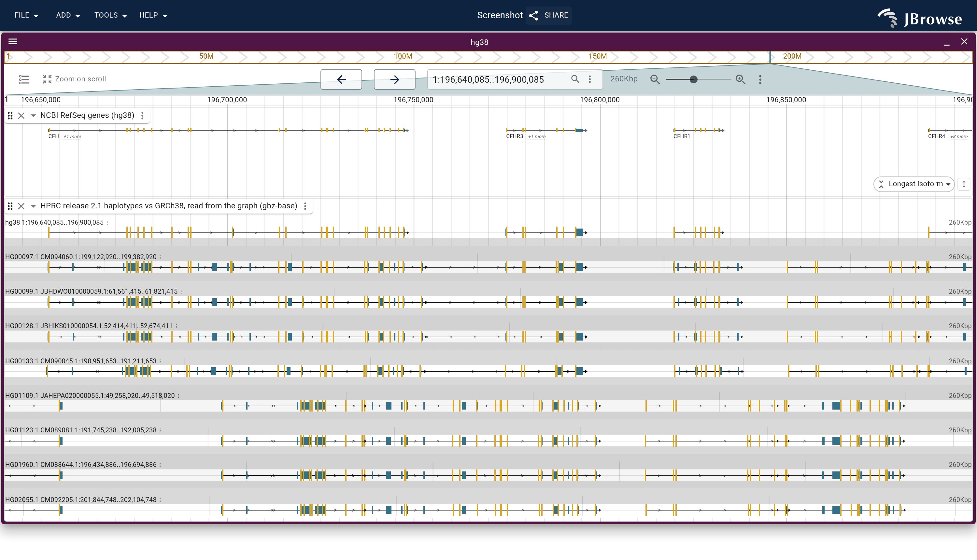Open HG01109.1 row options menu

[178, 396]
